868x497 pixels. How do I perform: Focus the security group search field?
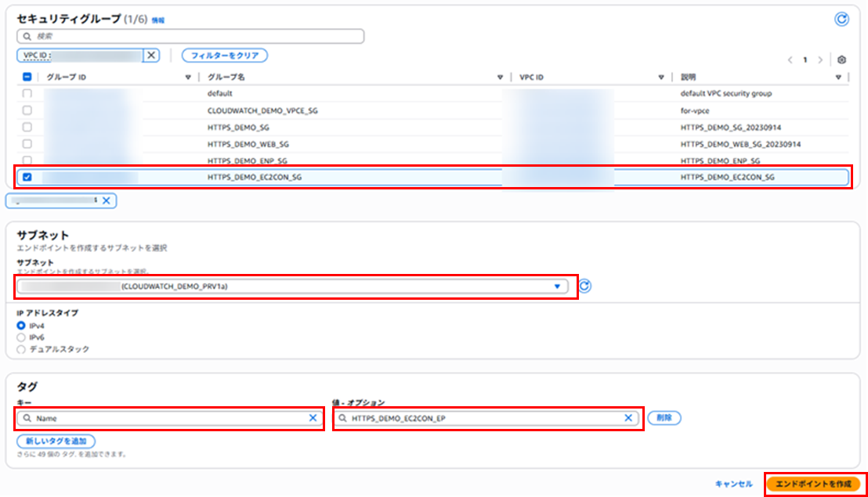pyautogui.click(x=190, y=37)
